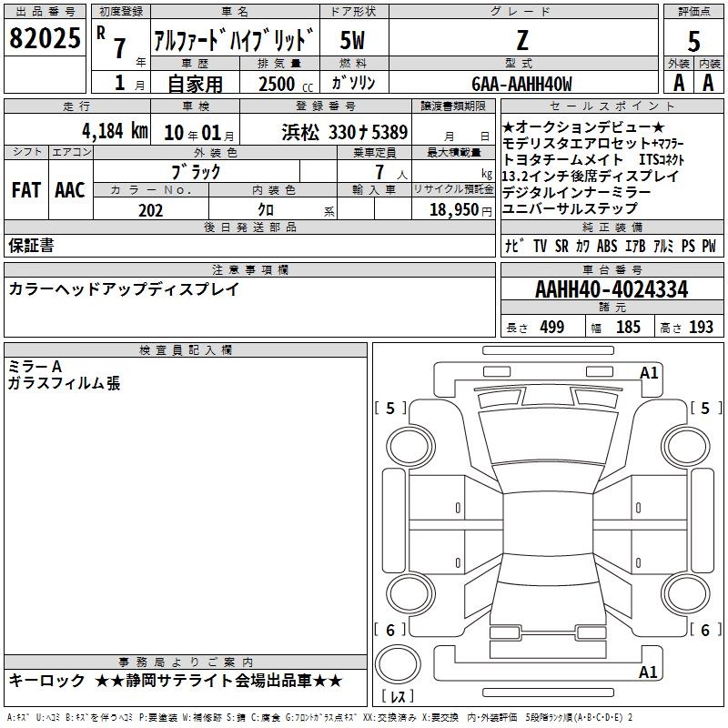The width and height of the screenshot is (728, 728).
Task: Select the recycle deposit 18,950 value
Action: tap(459, 210)
